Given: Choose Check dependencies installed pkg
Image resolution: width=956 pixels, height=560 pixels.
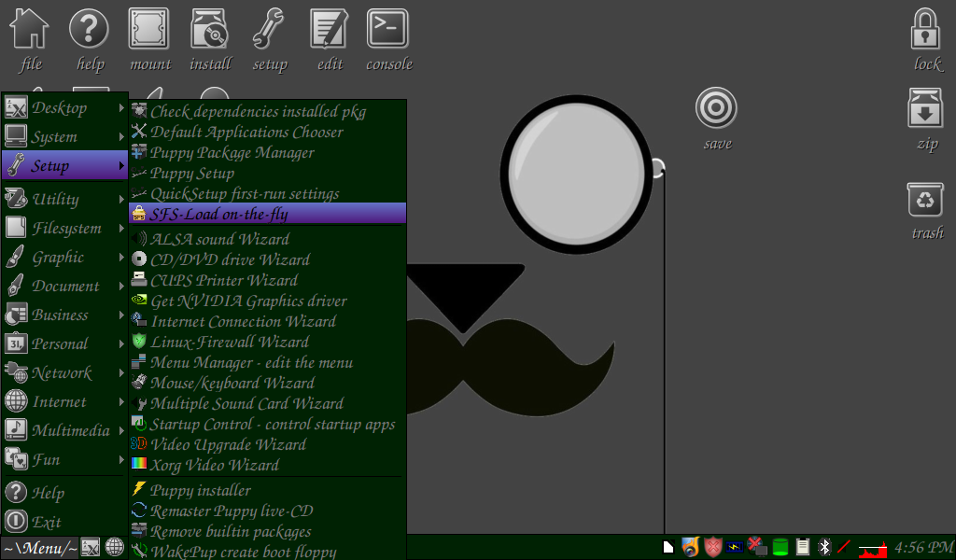Looking at the screenshot, I should click(x=268, y=111).
